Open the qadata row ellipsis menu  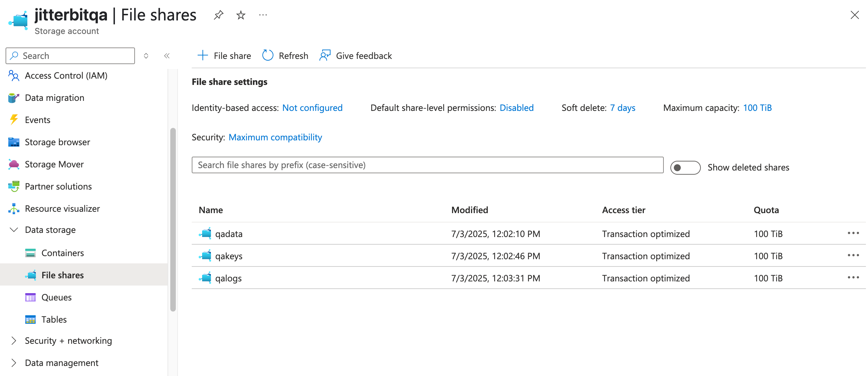853,234
